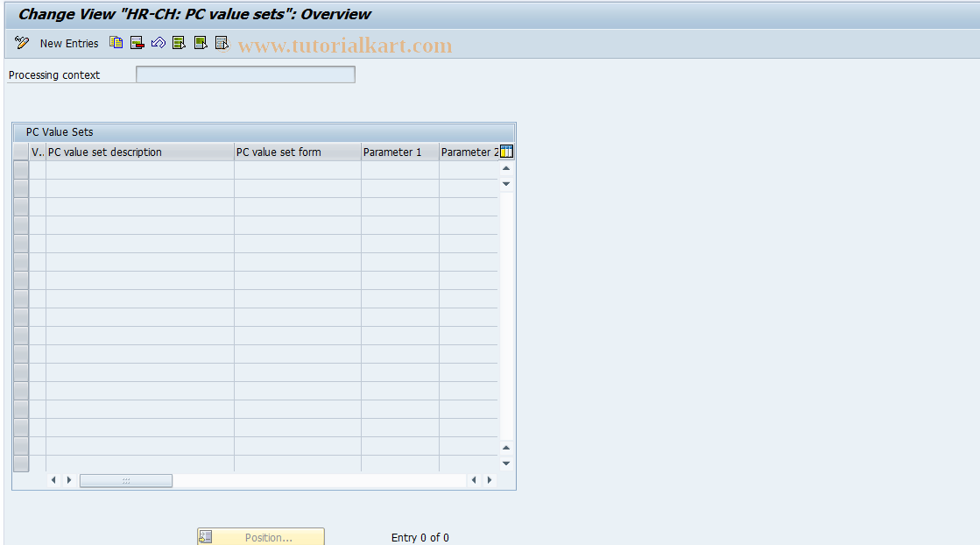The image size is (980, 545).
Task: Click the Undo Change icon
Action: tap(159, 43)
